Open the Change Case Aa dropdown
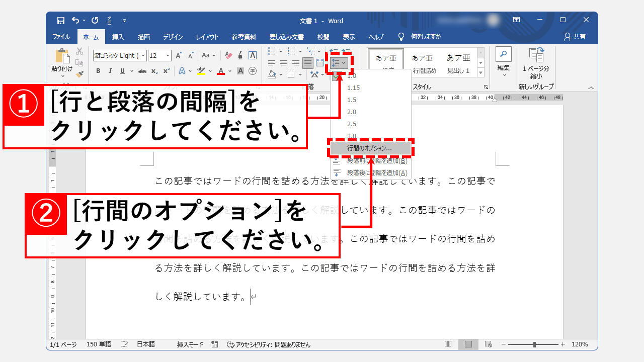The image size is (644, 362). pos(208,56)
